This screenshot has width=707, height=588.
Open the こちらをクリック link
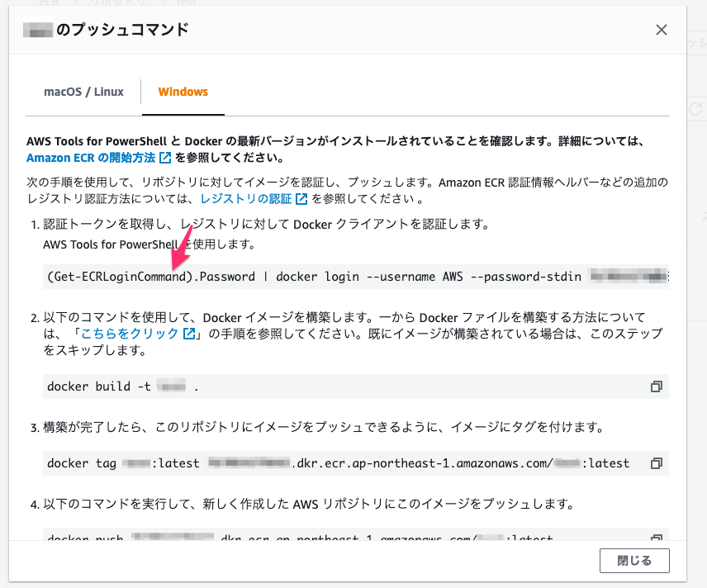tap(138, 334)
